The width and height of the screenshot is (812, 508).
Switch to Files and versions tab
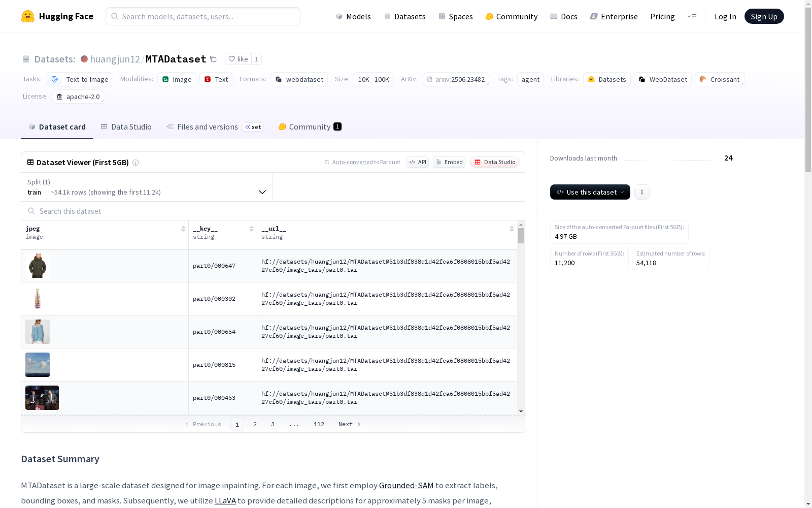coord(215,127)
